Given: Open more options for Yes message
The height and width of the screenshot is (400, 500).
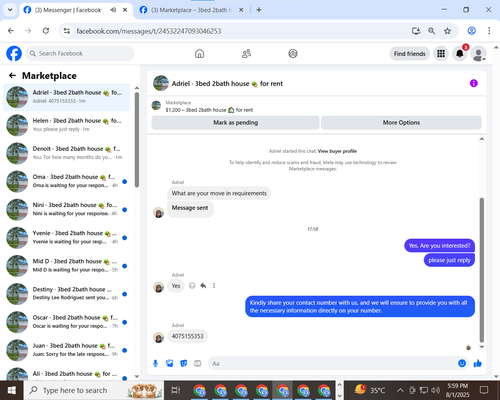Looking at the screenshot, I should [214, 286].
